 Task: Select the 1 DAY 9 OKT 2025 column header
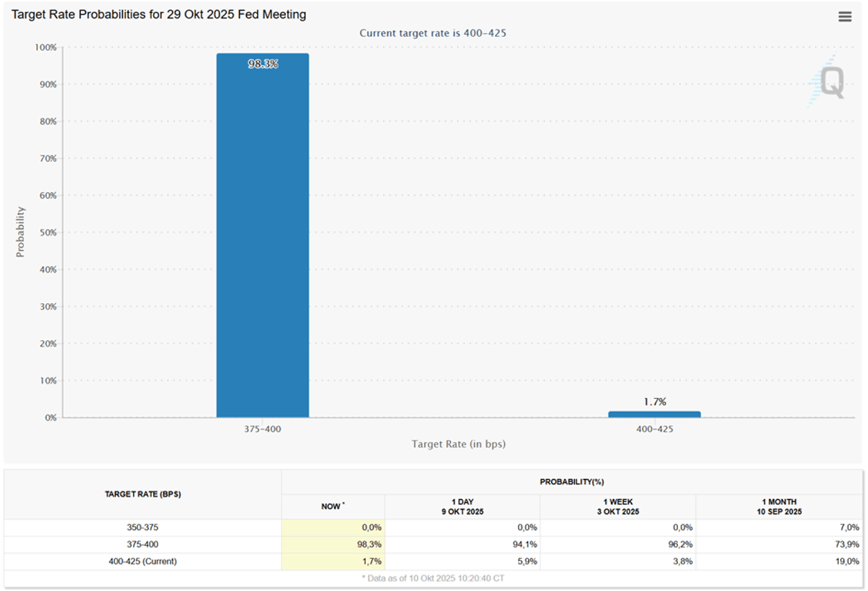click(463, 506)
